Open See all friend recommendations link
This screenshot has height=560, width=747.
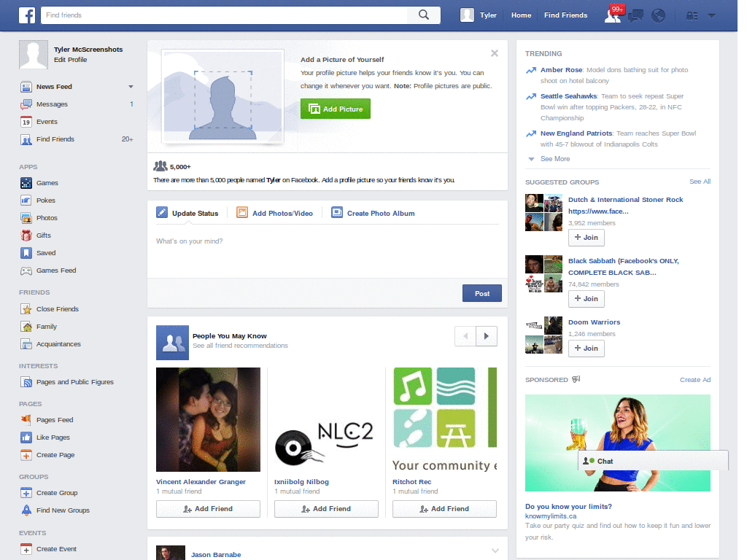point(240,346)
